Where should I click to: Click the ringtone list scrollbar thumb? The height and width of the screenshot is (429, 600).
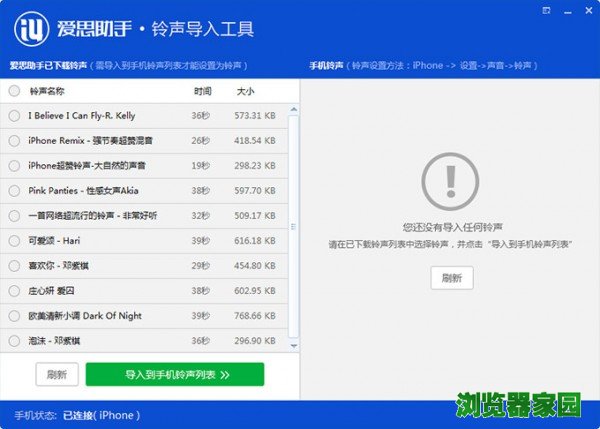293,227
